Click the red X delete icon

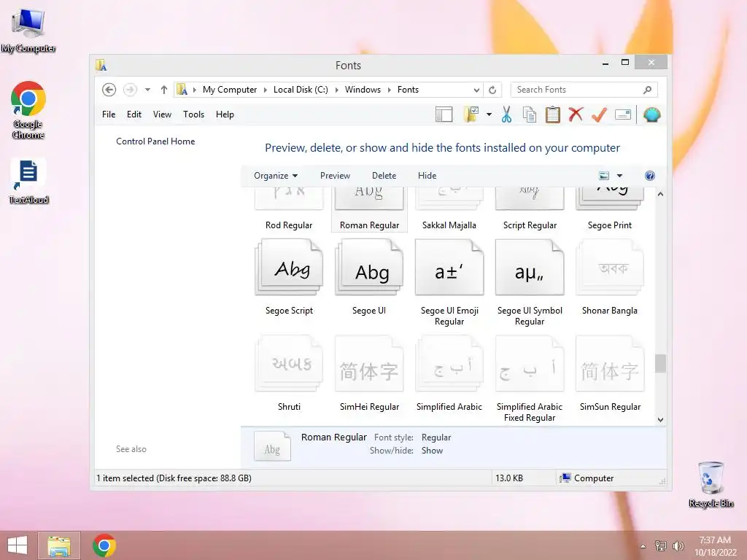576,114
